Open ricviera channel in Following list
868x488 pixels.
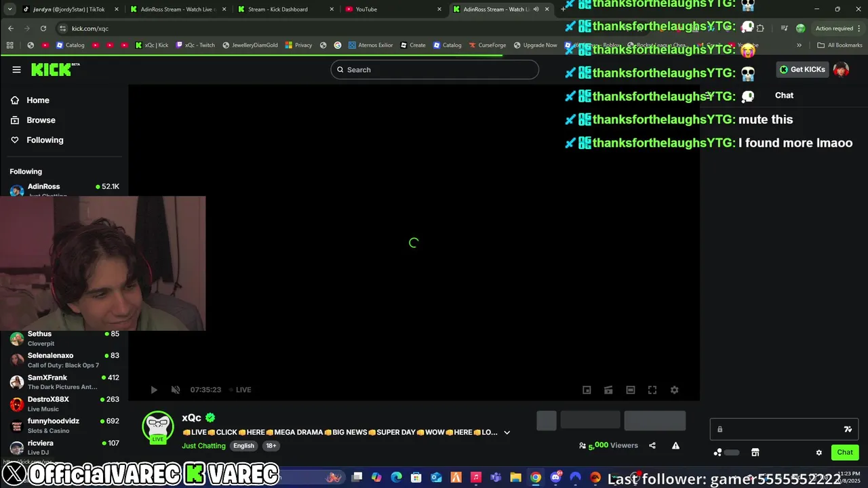[x=64, y=447]
